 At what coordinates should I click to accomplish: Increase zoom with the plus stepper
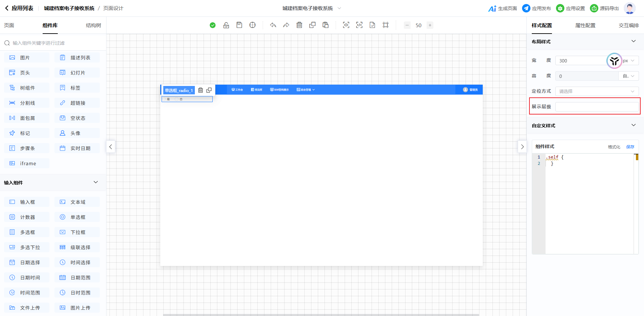pyautogui.click(x=430, y=25)
